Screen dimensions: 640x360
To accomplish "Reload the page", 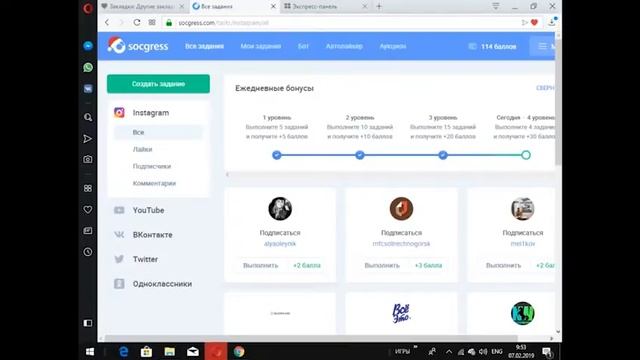I will [137, 22].
